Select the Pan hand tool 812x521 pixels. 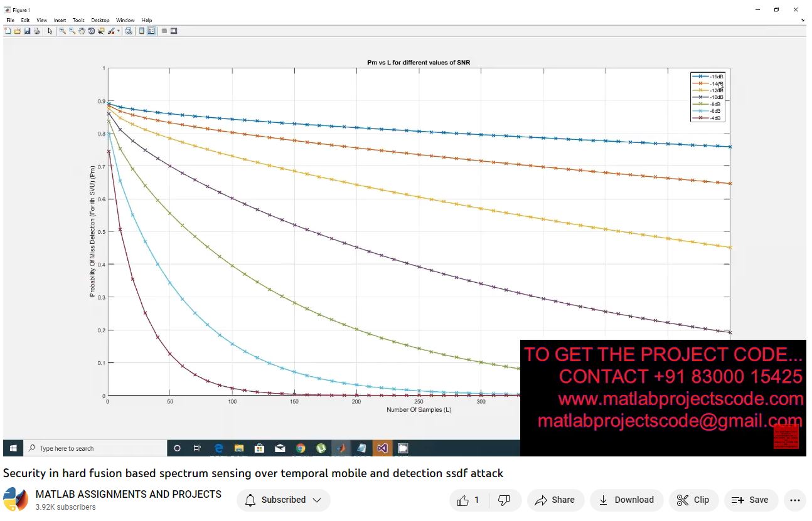tap(82, 31)
